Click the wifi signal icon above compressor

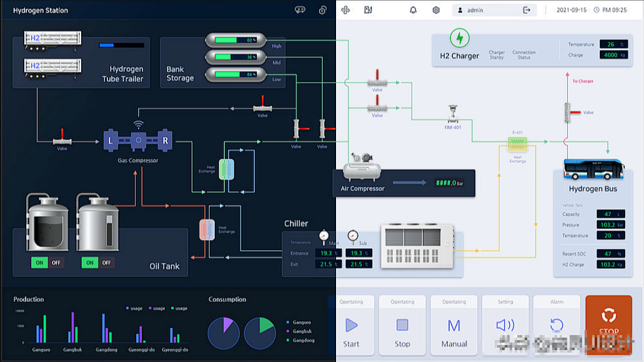pyautogui.click(x=139, y=124)
